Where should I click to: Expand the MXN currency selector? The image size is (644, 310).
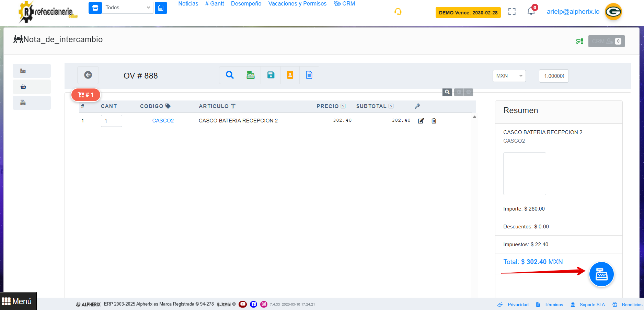pos(509,76)
